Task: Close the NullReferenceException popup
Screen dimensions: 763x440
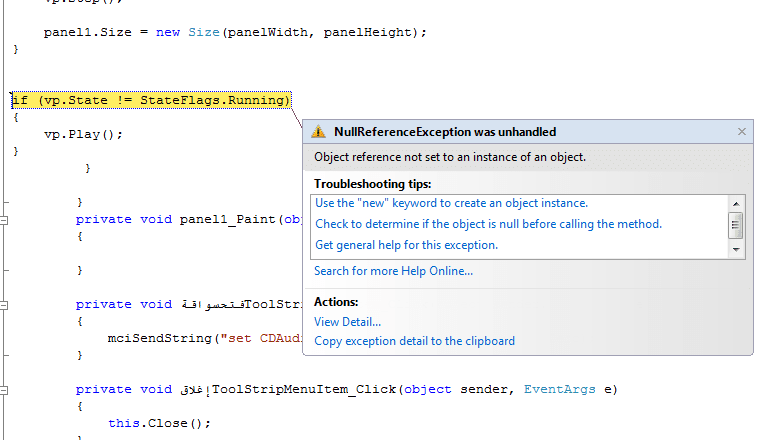Action: [x=741, y=132]
